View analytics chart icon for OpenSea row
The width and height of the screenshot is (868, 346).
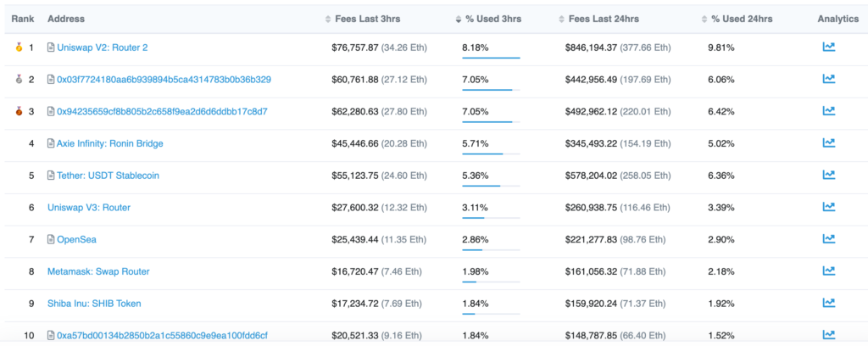829,239
